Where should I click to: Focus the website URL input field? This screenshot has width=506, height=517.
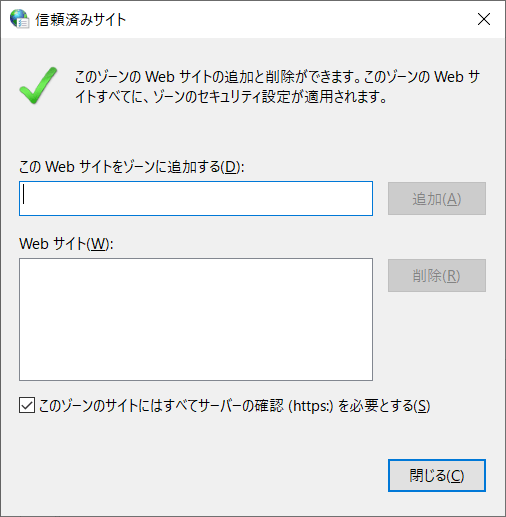pyautogui.click(x=196, y=199)
